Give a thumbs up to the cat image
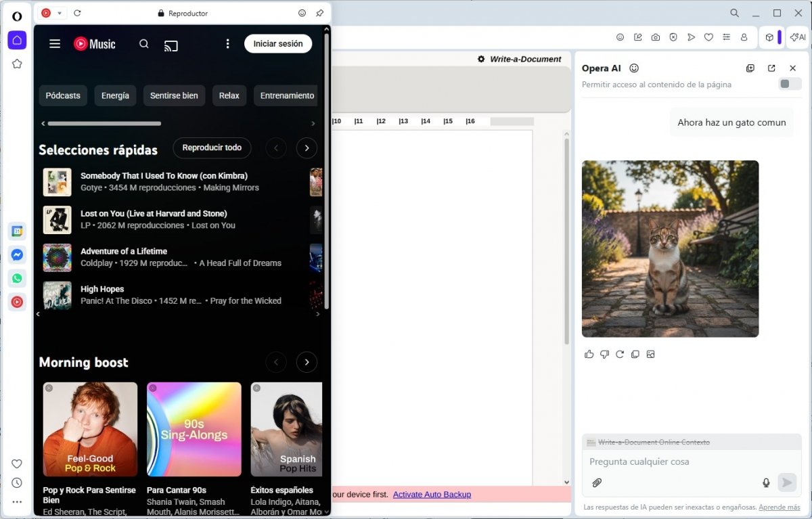The image size is (812, 519). click(x=589, y=354)
